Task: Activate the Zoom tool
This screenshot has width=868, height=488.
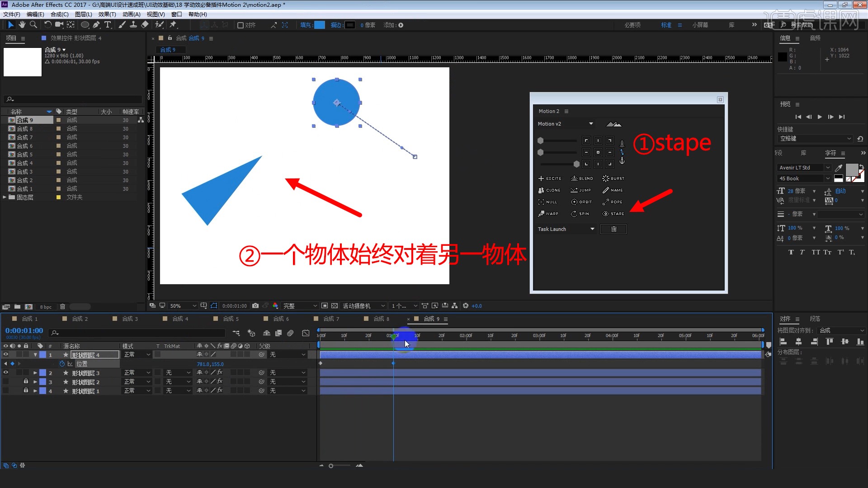Action: point(33,25)
